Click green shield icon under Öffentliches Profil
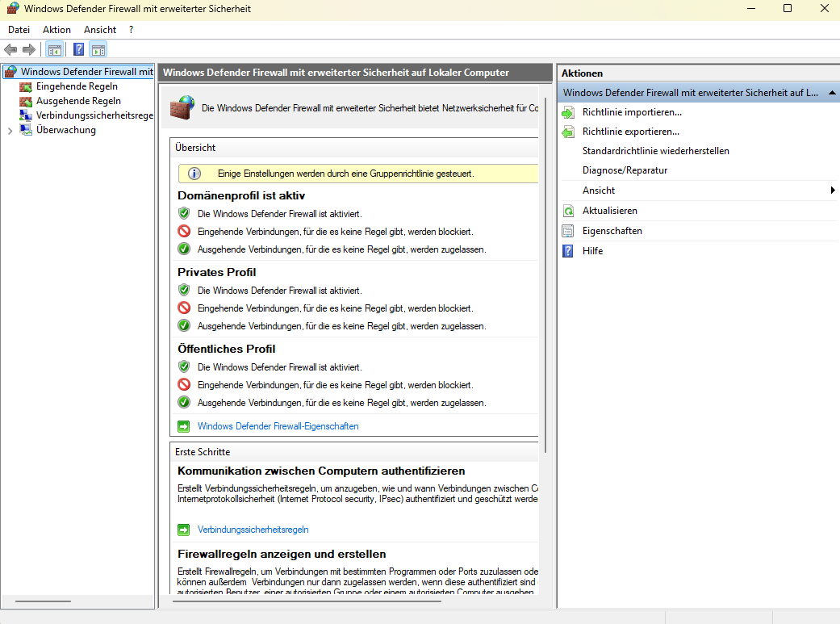The image size is (840, 624). pyautogui.click(x=184, y=366)
